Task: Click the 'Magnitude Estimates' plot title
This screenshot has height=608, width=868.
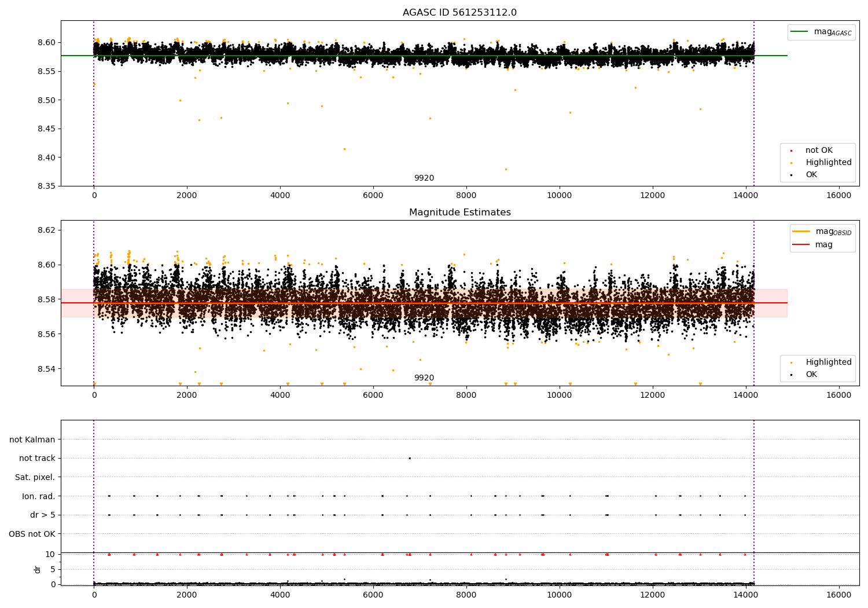Action: (x=459, y=213)
